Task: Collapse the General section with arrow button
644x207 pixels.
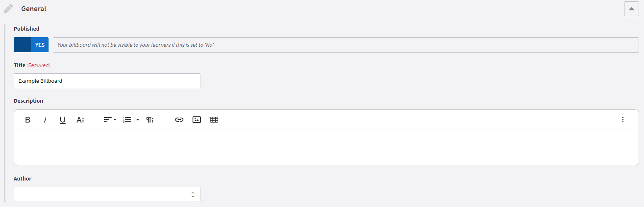Action: coord(631,9)
